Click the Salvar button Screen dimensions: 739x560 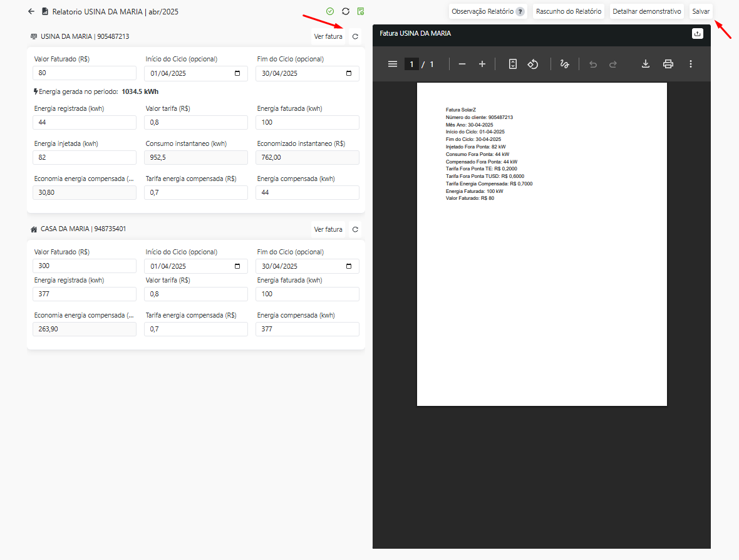click(x=701, y=11)
